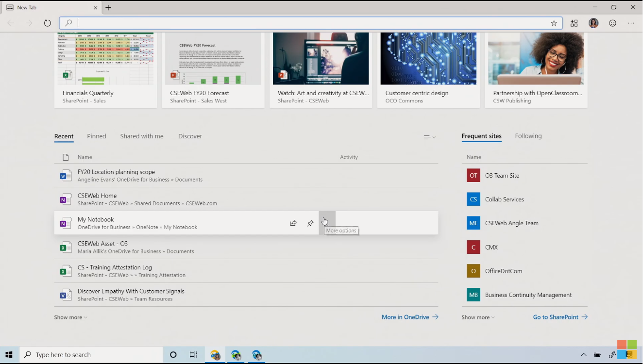Screen dimensions: 643x364
Task: Click the Go to SharePoint link
Action: tap(560, 317)
